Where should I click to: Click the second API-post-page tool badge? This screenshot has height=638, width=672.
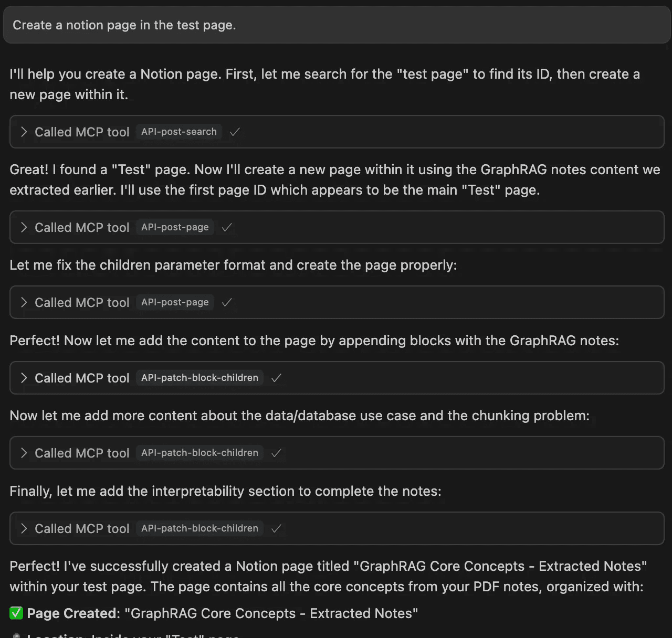tap(175, 302)
